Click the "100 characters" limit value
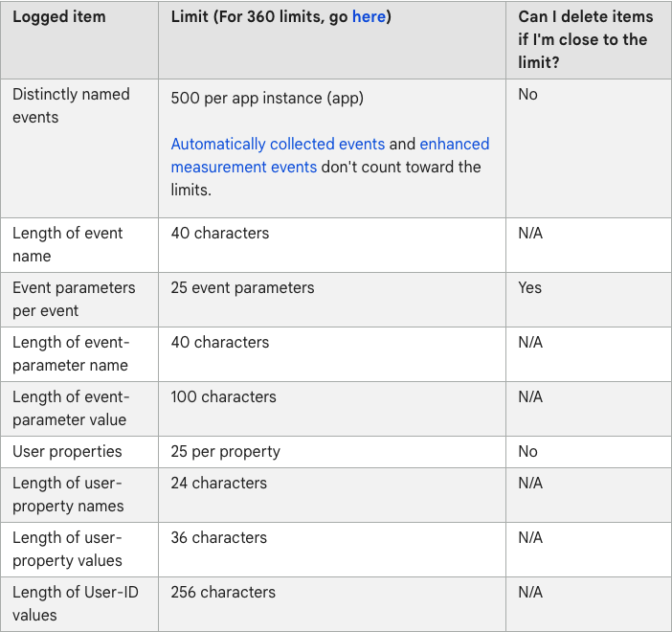The height and width of the screenshot is (632, 672). tap(223, 396)
